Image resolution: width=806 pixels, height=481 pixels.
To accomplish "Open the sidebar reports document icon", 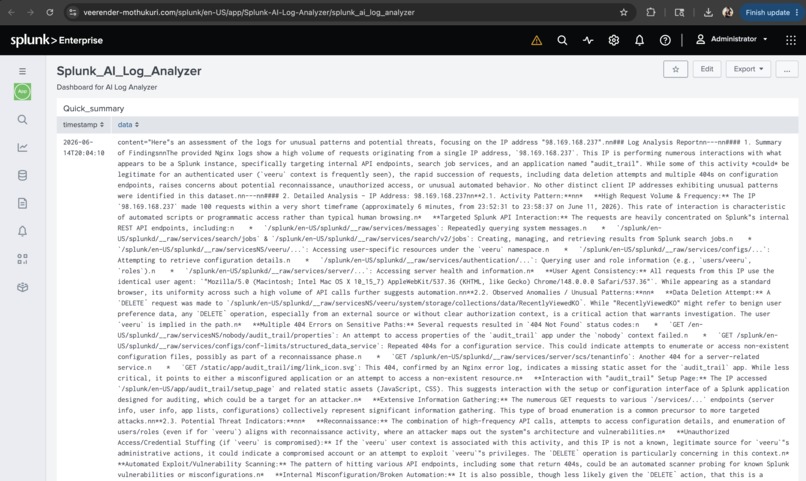I will click(22, 204).
